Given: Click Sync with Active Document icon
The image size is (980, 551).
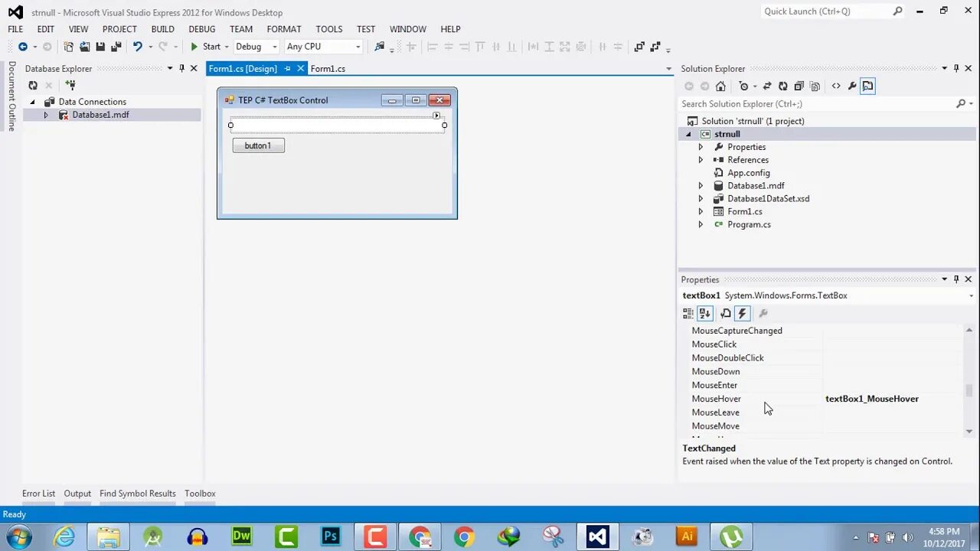Looking at the screenshot, I should click(x=767, y=86).
